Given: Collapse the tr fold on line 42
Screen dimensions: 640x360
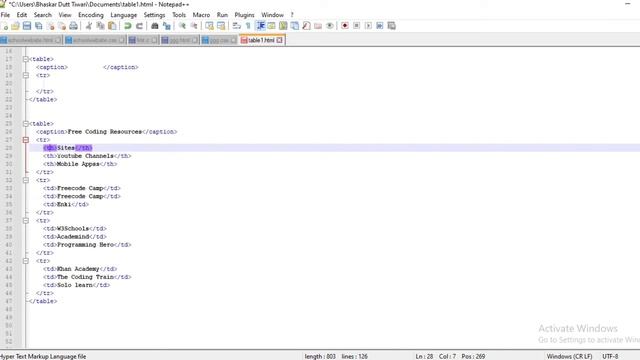Looking at the screenshot, I should pyautogui.click(x=26, y=261).
